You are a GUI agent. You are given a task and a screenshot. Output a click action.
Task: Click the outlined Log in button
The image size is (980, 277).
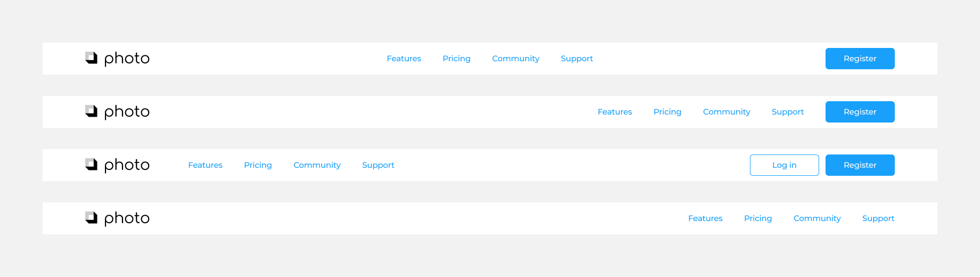(x=784, y=165)
